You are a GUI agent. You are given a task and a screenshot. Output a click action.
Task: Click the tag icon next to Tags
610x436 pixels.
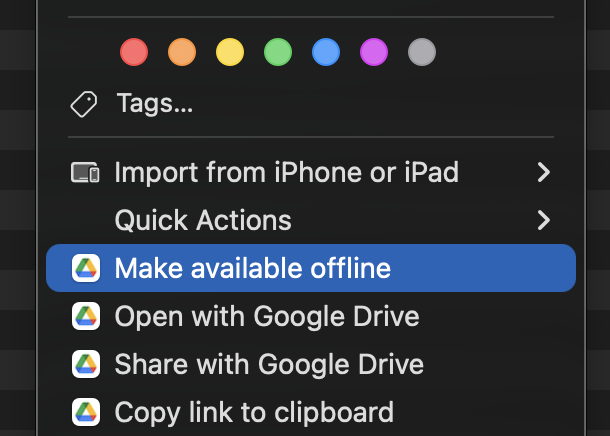coord(84,103)
